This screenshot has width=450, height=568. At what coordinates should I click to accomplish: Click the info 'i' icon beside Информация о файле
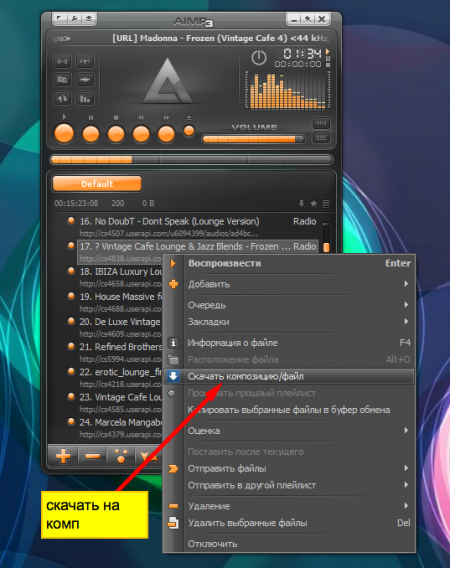click(x=173, y=342)
